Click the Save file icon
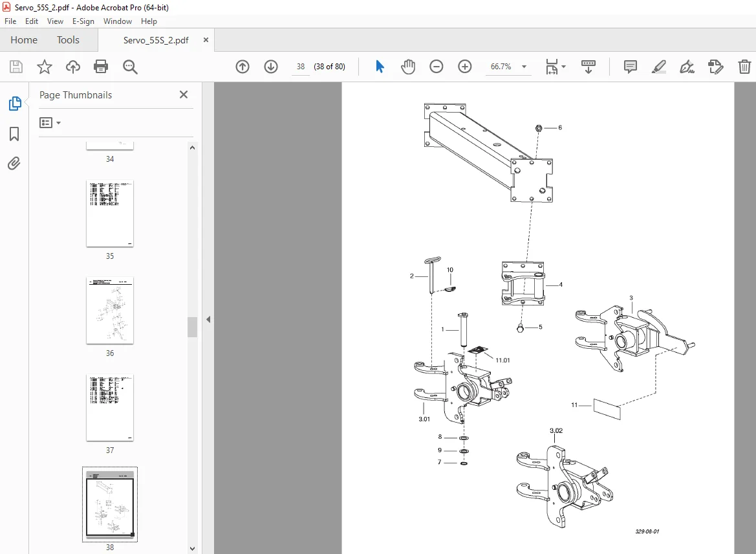The height and width of the screenshot is (554, 756). [16, 67]
